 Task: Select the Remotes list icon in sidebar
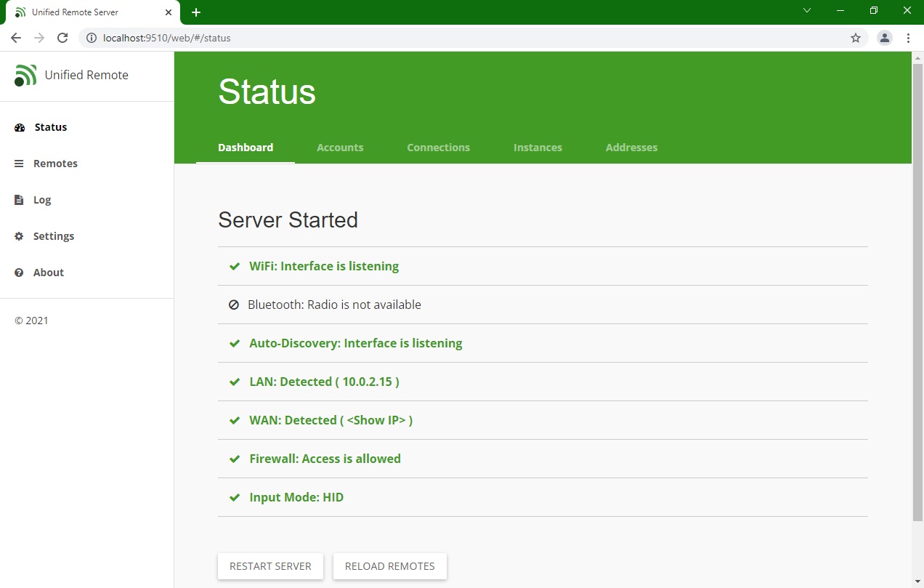tap(19, 164)
